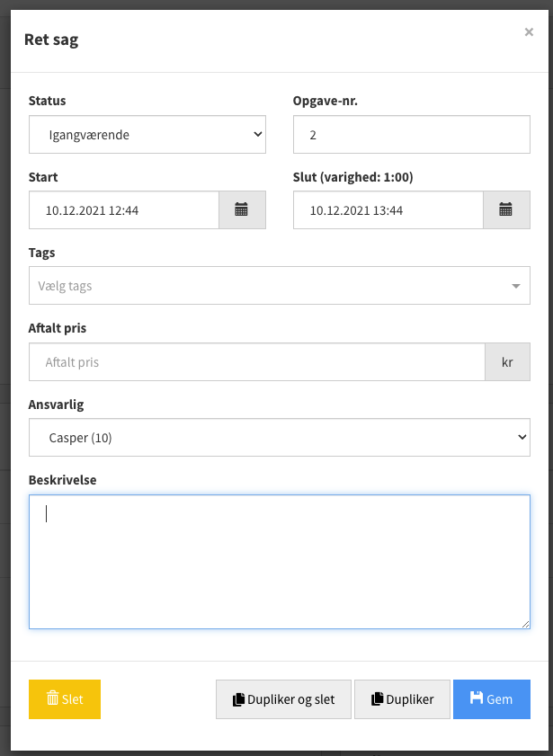Screen dimensions: 553x756
Task: Expand the Ansvarlig dropdown showing Casper (10)
Action: (279, 437)
